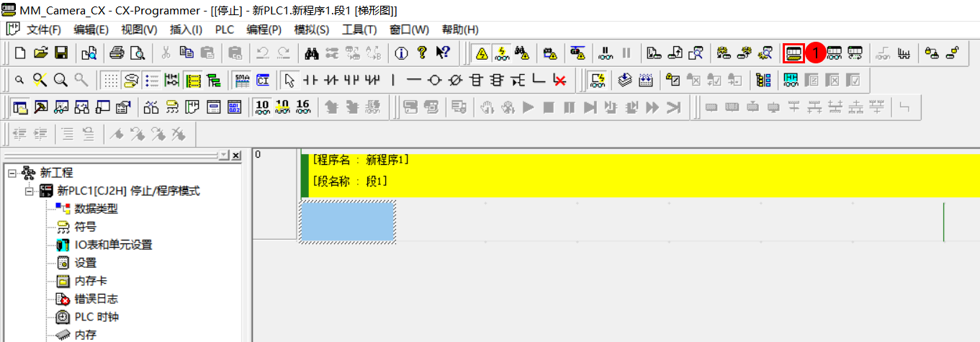980x342 pixels.
Task: Click the Zoom to Fit yellow magnifier
Action: tap(40, 80)
